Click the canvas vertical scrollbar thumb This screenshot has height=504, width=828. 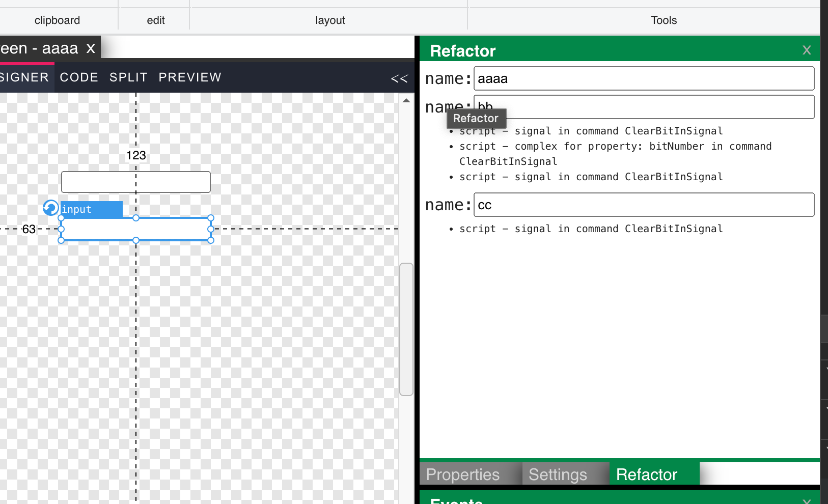point(406,329)
